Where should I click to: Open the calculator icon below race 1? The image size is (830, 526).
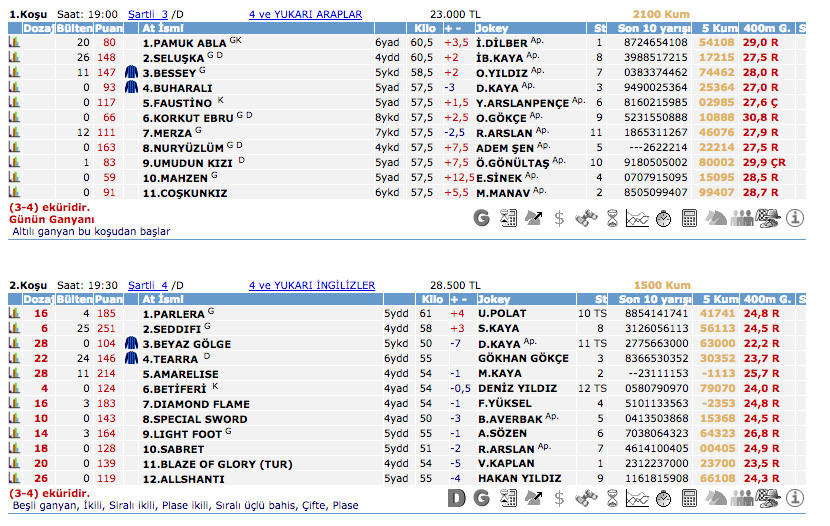pyautogui.click(x=690, y=217)
